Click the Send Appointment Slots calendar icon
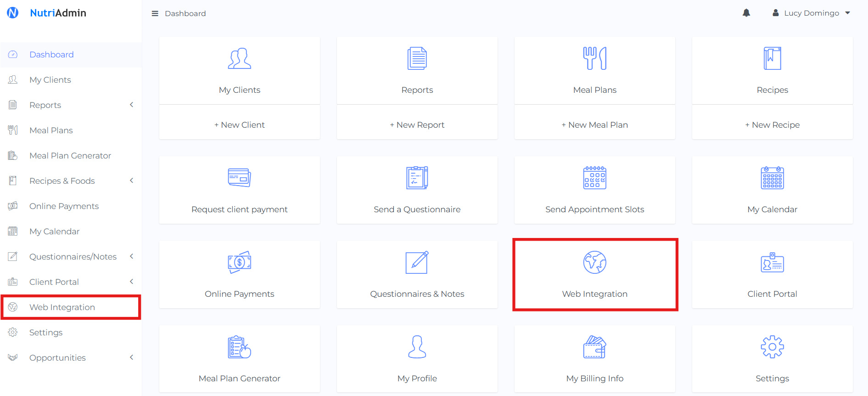Image resolution: width=868 pixels, height=396 pixels. [x=595, y=178]
